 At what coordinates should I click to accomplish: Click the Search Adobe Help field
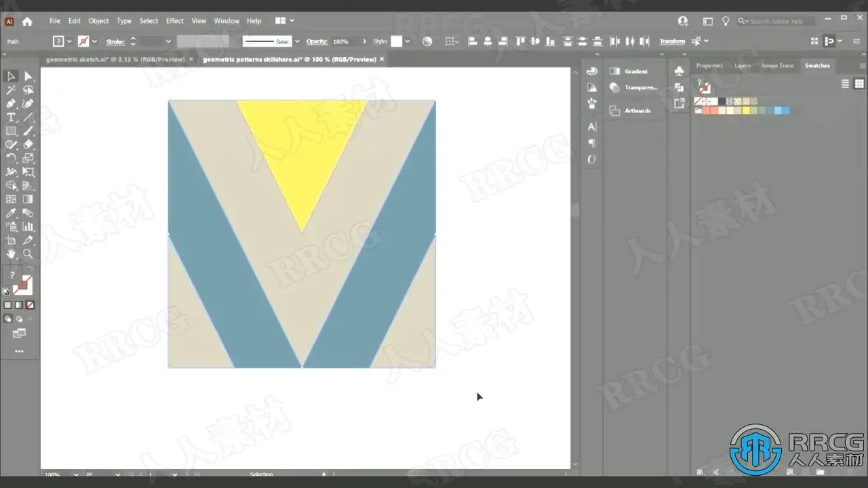(776, 21)
